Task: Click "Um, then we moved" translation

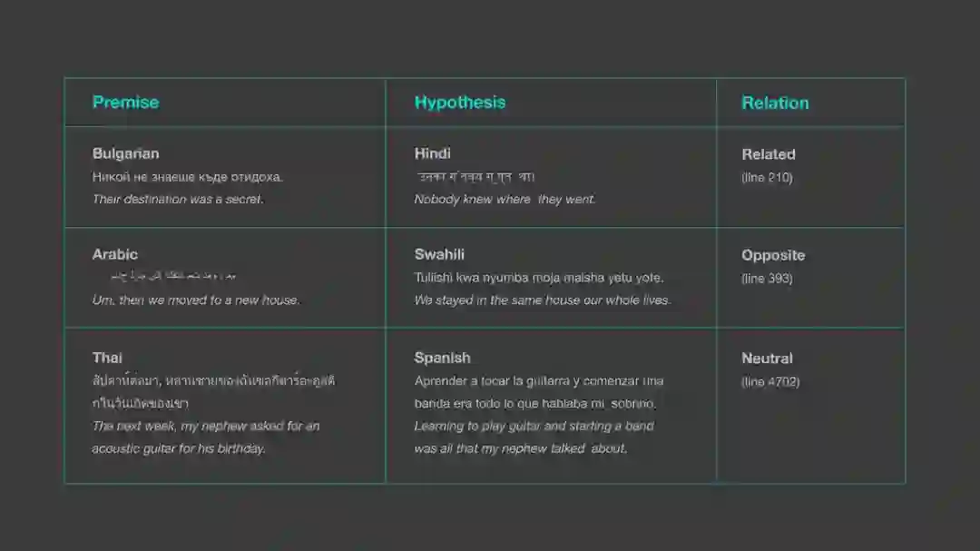Action: point(195,300)
